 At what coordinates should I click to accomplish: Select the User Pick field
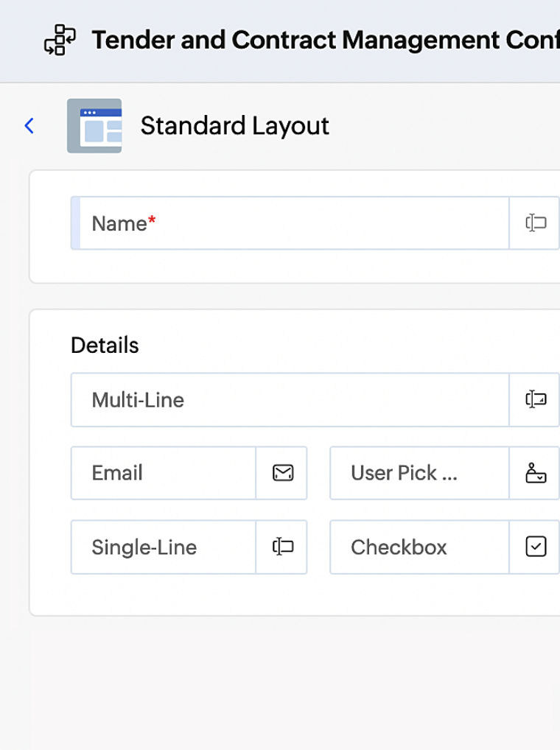[419, 473]
